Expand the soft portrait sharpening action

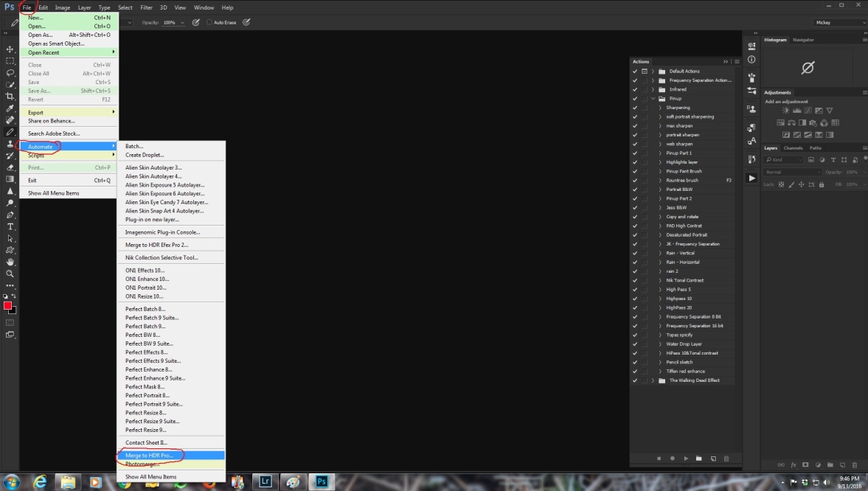[x=661, y=116]
